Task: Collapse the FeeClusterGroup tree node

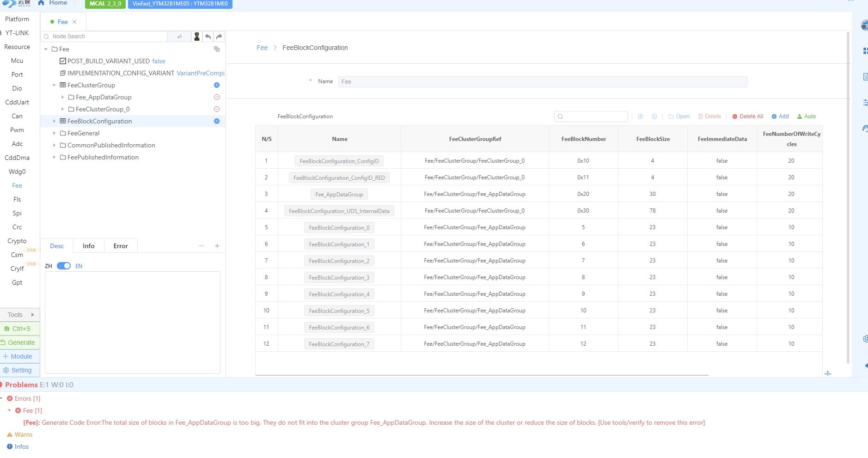Action: pos(54,85)
